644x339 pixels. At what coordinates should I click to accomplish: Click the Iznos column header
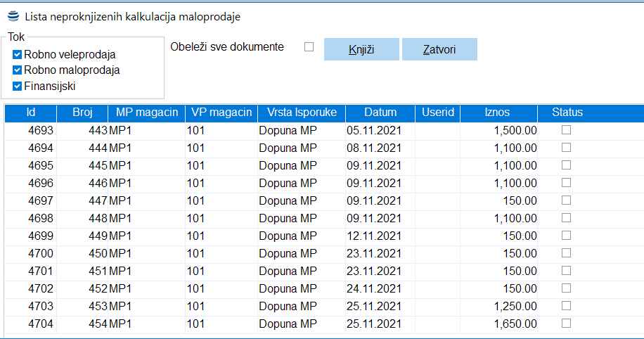pyautogui.click(x=497, y=113)
